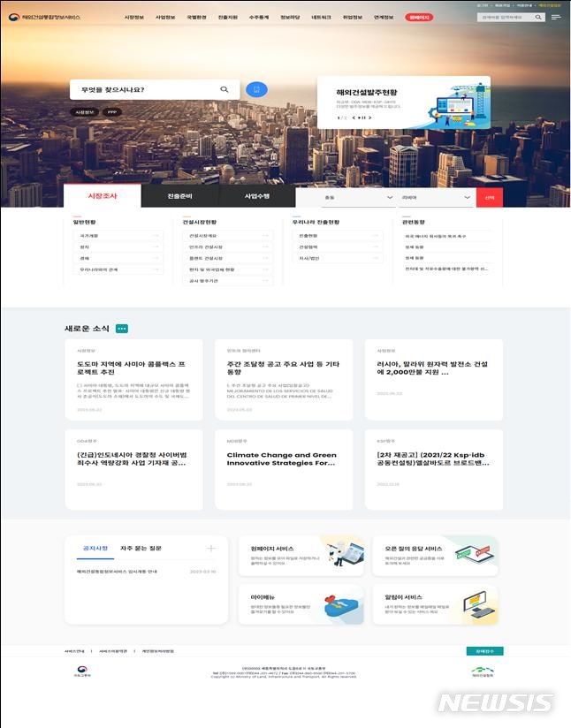Image resolution: width=571 pixels, height=728 pixels.
Task: Go to next banner slide arrow
Action: pyautogui.click(x=369, y=118)
